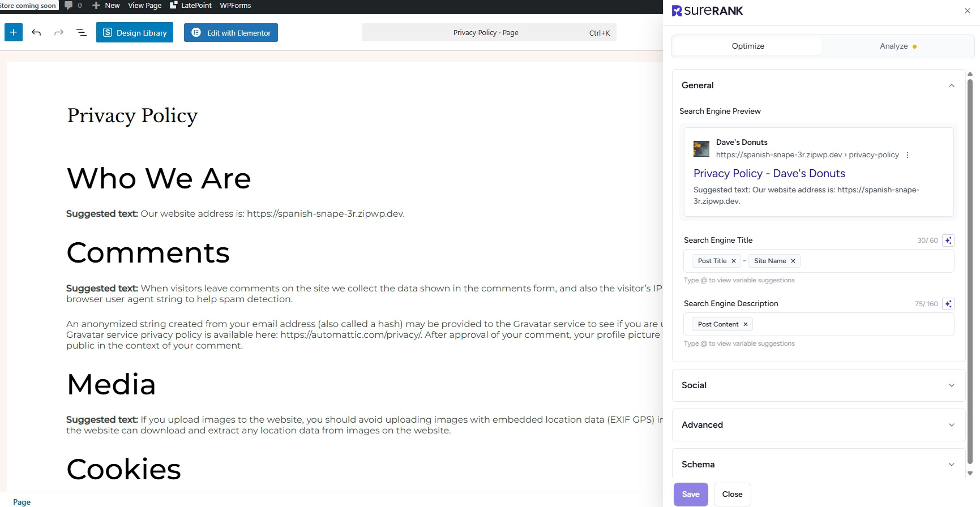The image size is (980, 507).
Task: Click the Search Engine Description input field
Action: [x=849, y=324]
